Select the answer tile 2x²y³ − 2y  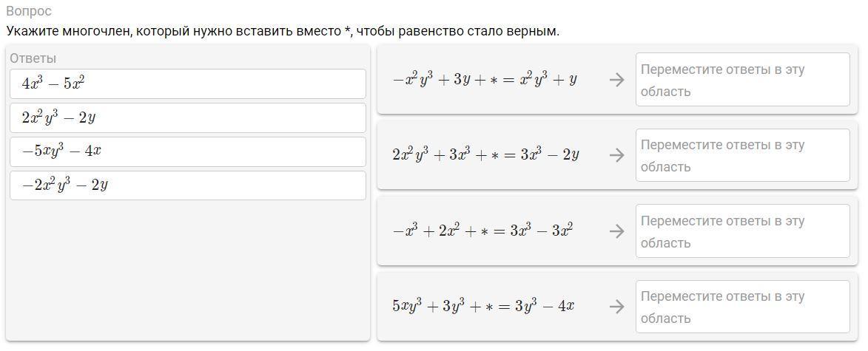tap(188, 117)
